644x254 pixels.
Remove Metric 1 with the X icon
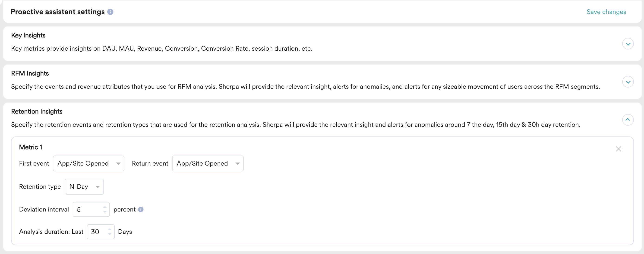618,149
